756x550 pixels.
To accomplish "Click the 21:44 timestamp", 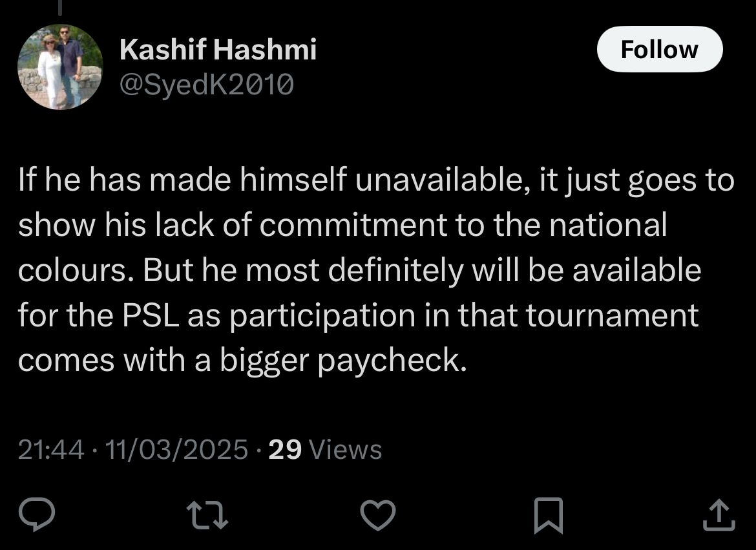I will click(51, 449).
